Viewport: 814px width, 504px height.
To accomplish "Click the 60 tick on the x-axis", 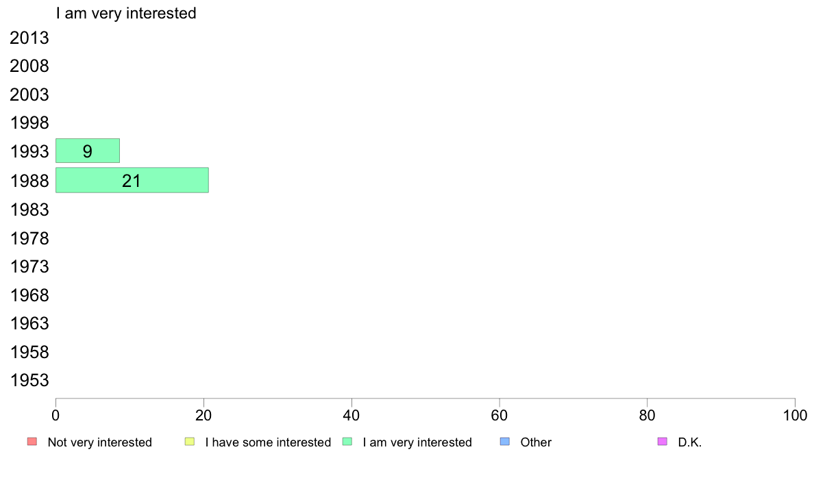I will pos(500,415).
